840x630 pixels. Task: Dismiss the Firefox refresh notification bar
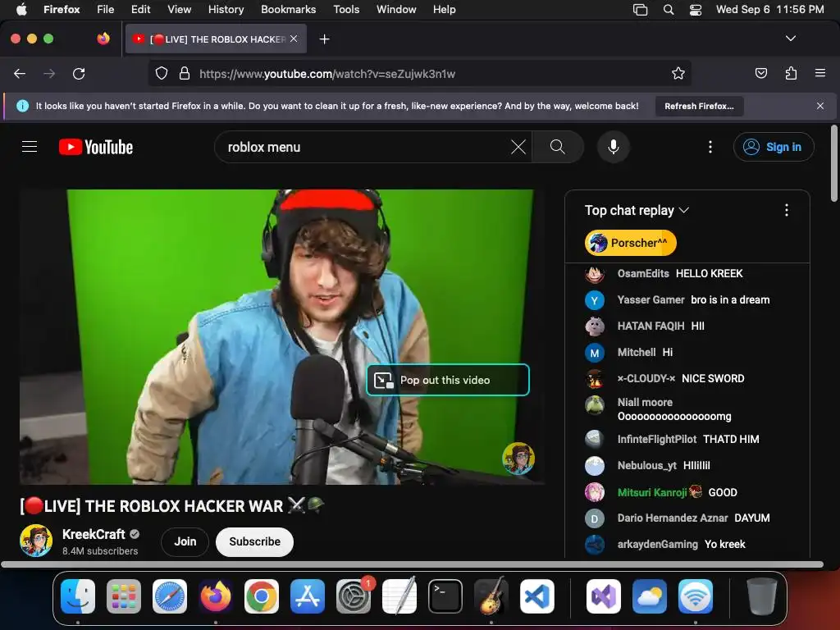[x=820, y=106]
